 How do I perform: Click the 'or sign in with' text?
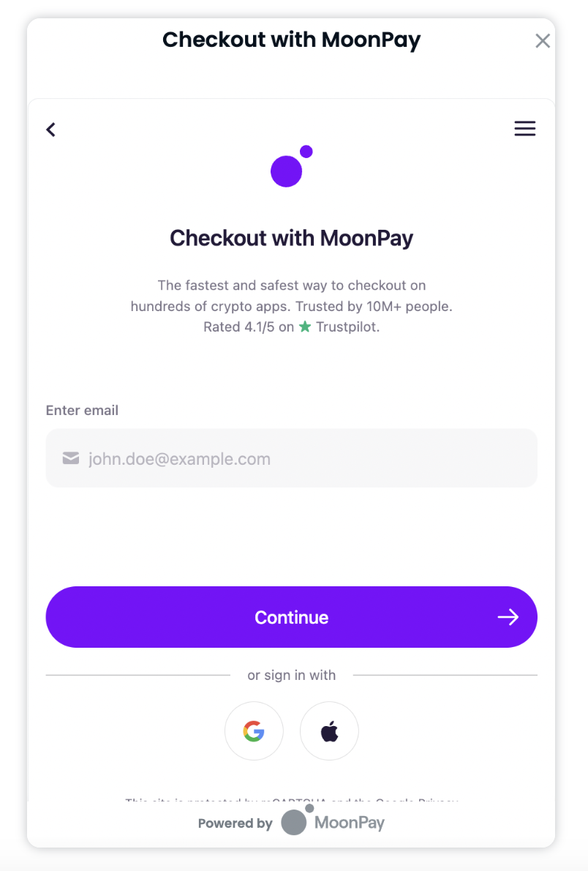[291, 675]
